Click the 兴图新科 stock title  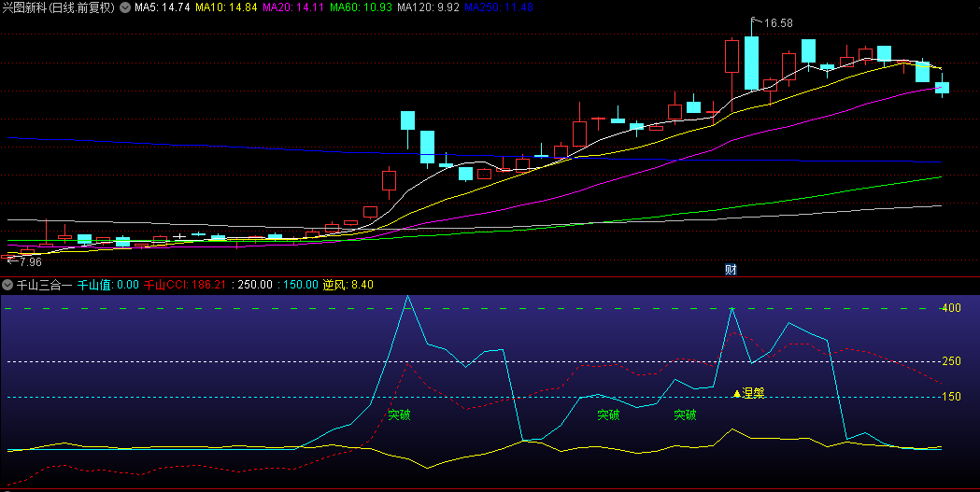(58, 7)
